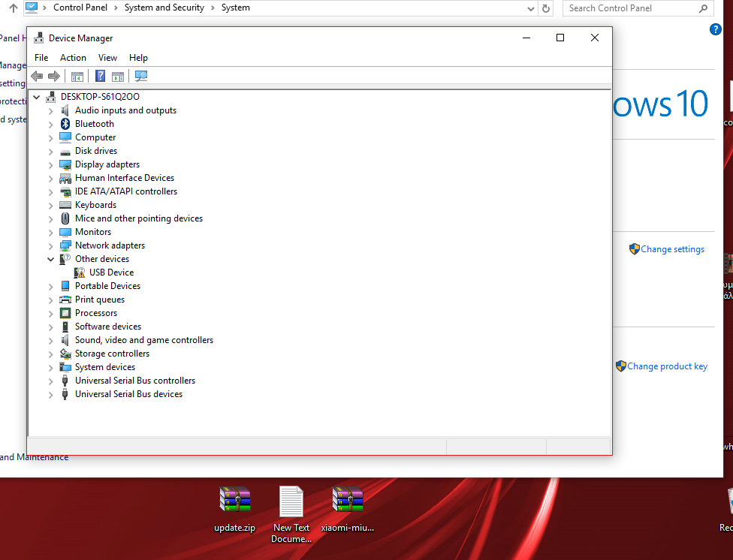Select the New Text Document desktop file
The height and width of the screenshot is (560, 733).
point(291,501)
